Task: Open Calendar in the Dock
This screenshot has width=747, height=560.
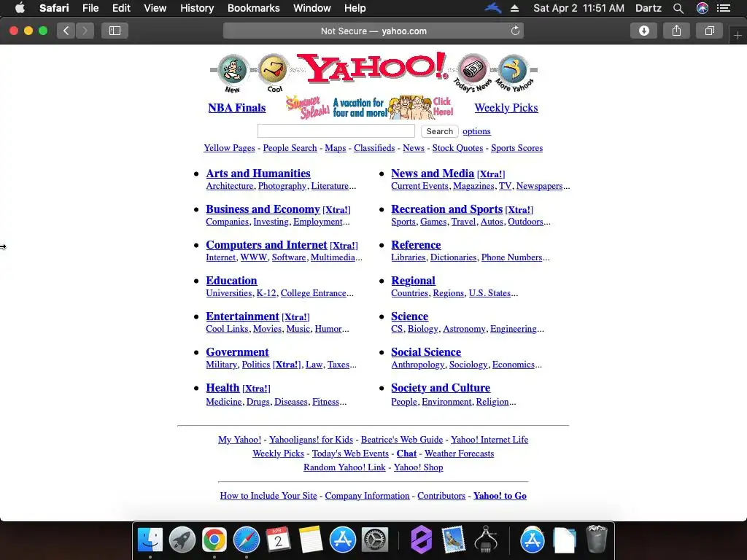Action: pyautogui.click(x=278, y=540)
